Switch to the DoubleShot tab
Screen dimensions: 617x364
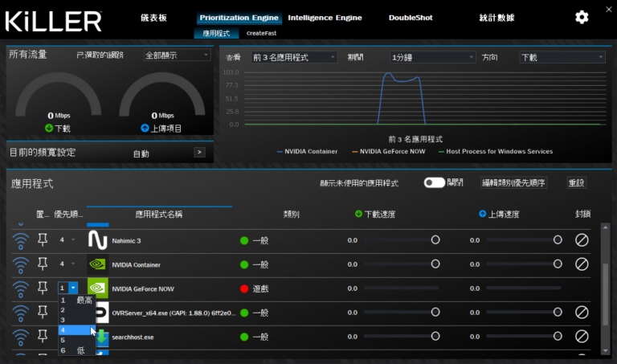point(411,18)
